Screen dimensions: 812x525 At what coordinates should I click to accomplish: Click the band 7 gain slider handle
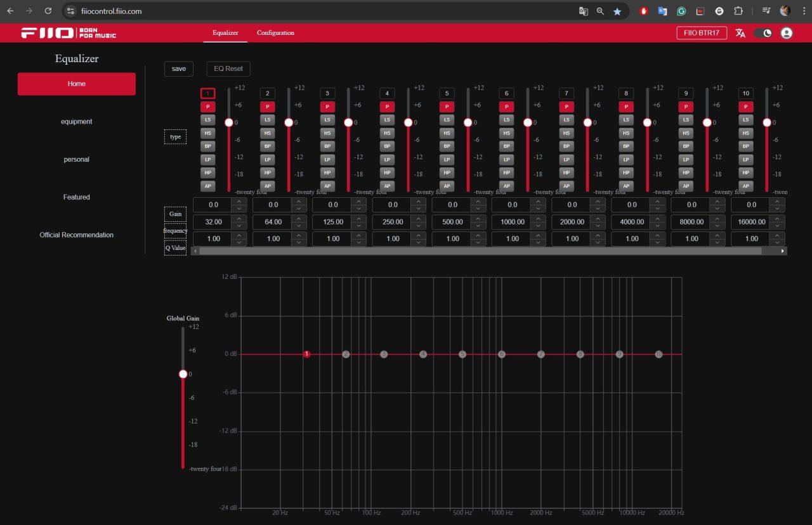587,122
